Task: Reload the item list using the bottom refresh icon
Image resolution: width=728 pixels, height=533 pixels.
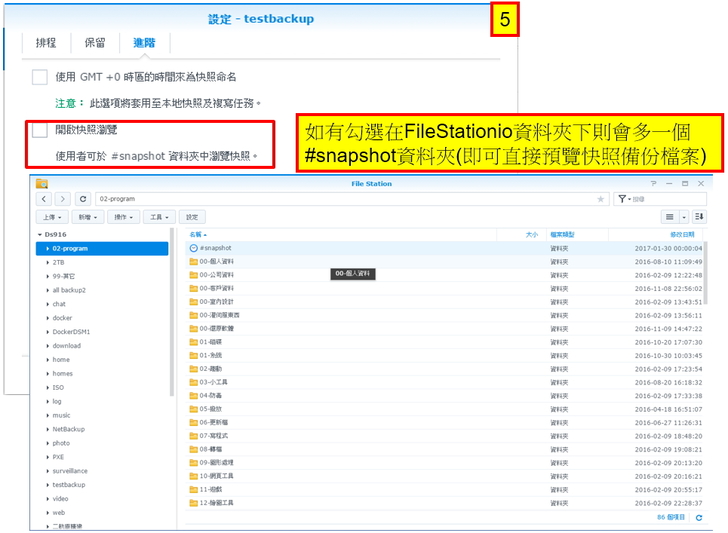Action: pyautogui.click(x=699, y=517)
